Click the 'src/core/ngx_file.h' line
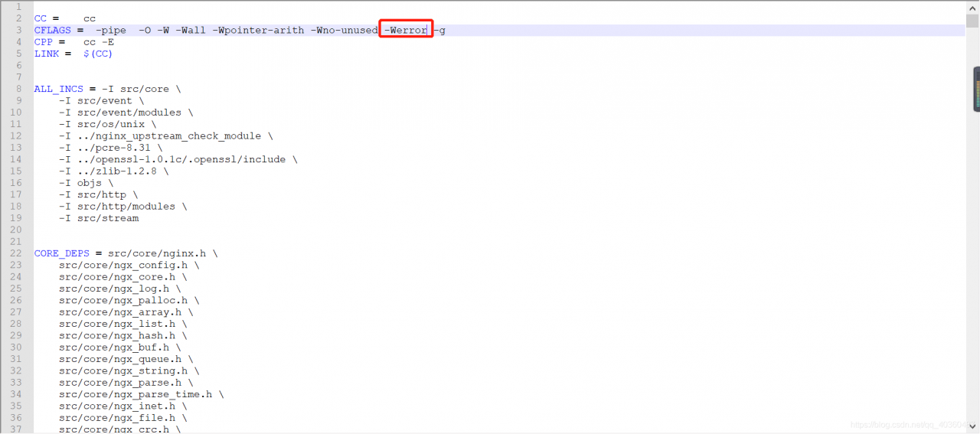Viewport: 980px width, 434px height. 122,418
